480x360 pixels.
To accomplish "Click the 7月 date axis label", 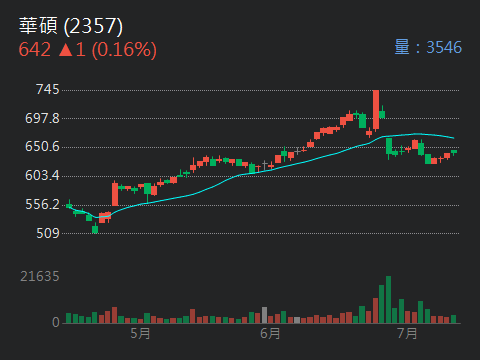I will pos(407,333).
